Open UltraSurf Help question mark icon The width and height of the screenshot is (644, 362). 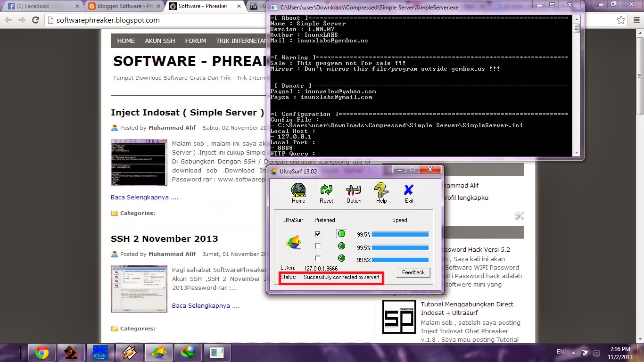pos(381,190)
